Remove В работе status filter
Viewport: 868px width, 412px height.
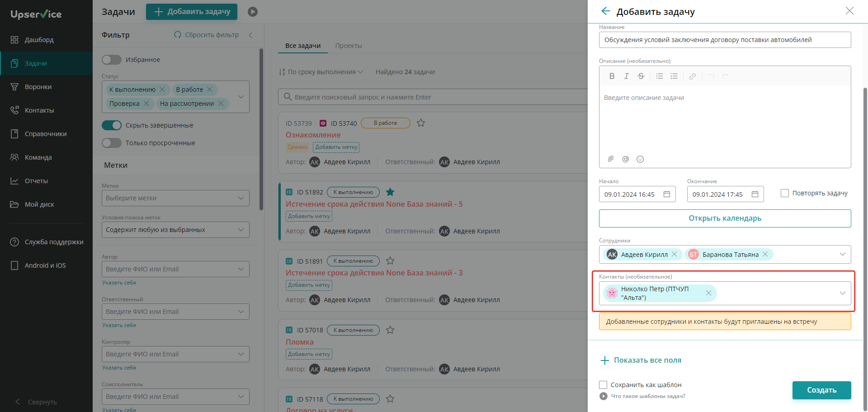click(210, 90)
